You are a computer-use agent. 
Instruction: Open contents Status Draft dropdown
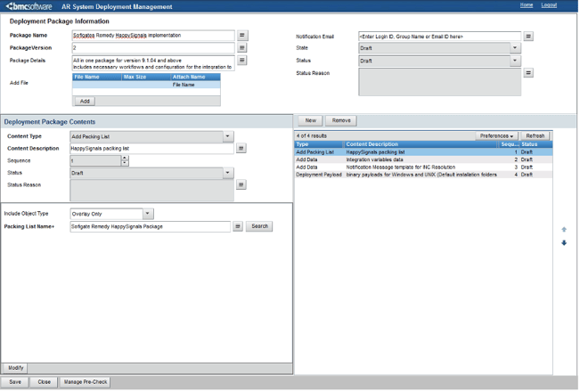(228, 173)
